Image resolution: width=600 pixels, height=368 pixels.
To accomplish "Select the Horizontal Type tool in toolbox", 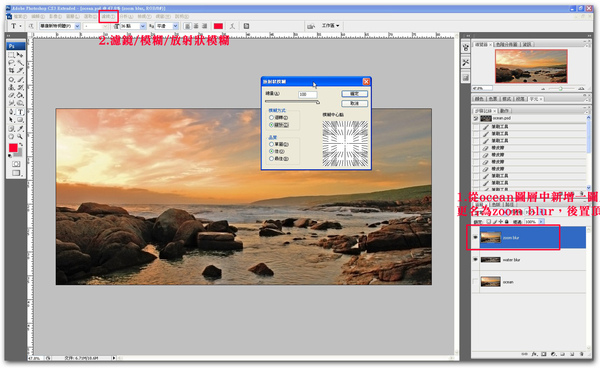I will point(20,112).
